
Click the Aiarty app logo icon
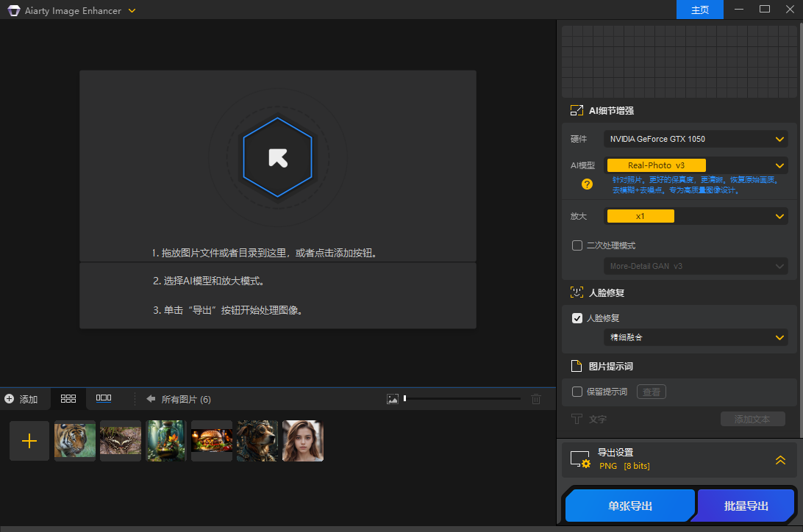[x=14, y=10]
